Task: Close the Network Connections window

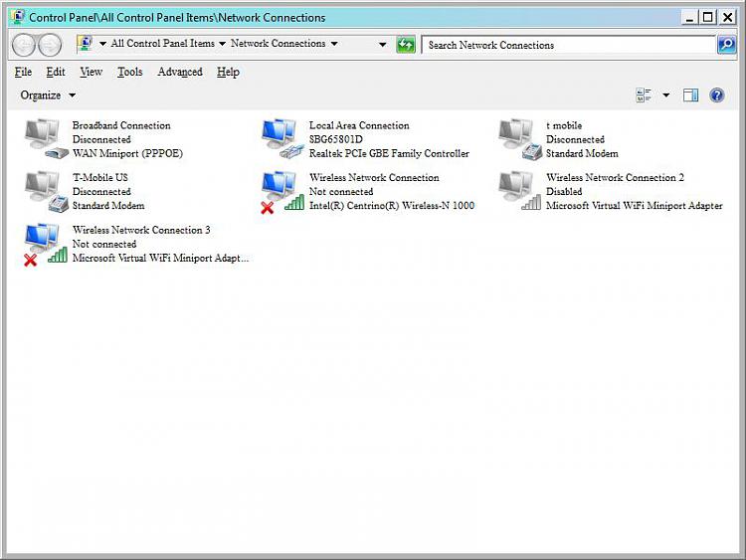Action: [x=727, y=18]
